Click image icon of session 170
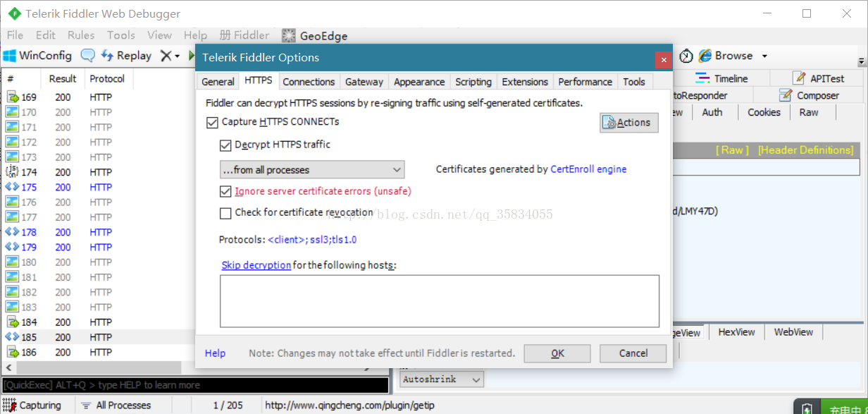 (12, 112)
